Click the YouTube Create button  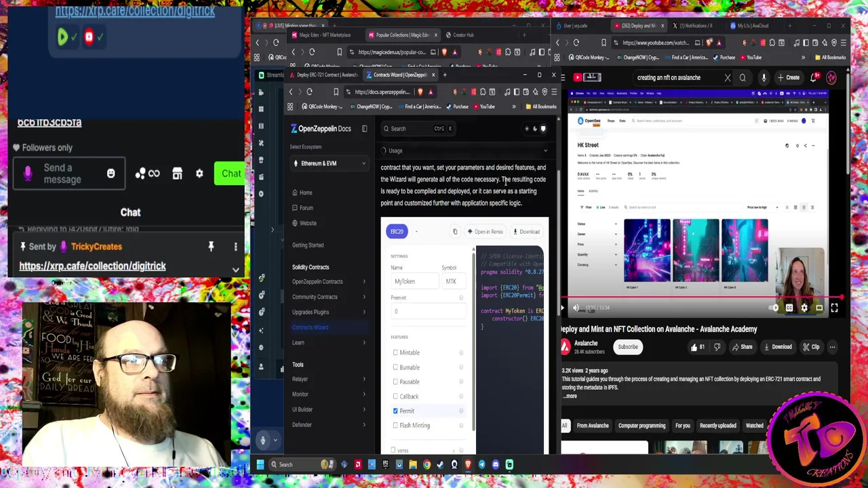pyautogui.click(x=788, y=77)
